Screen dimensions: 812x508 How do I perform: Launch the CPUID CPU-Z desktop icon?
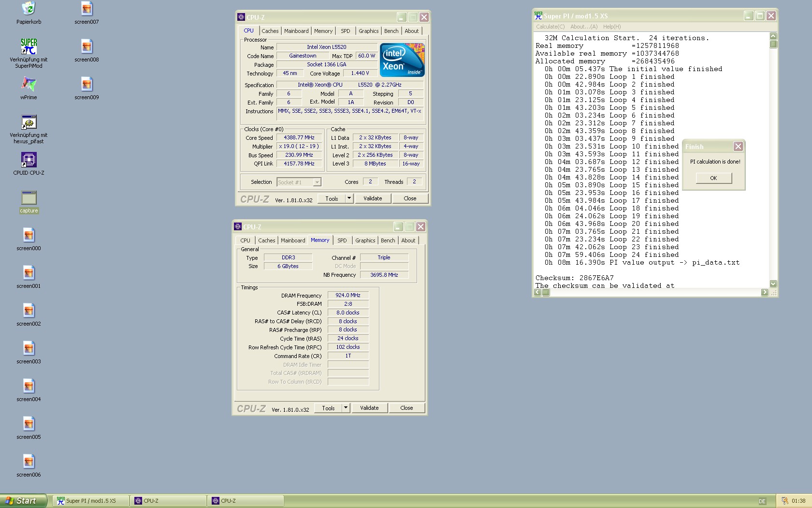click(29, 160)
